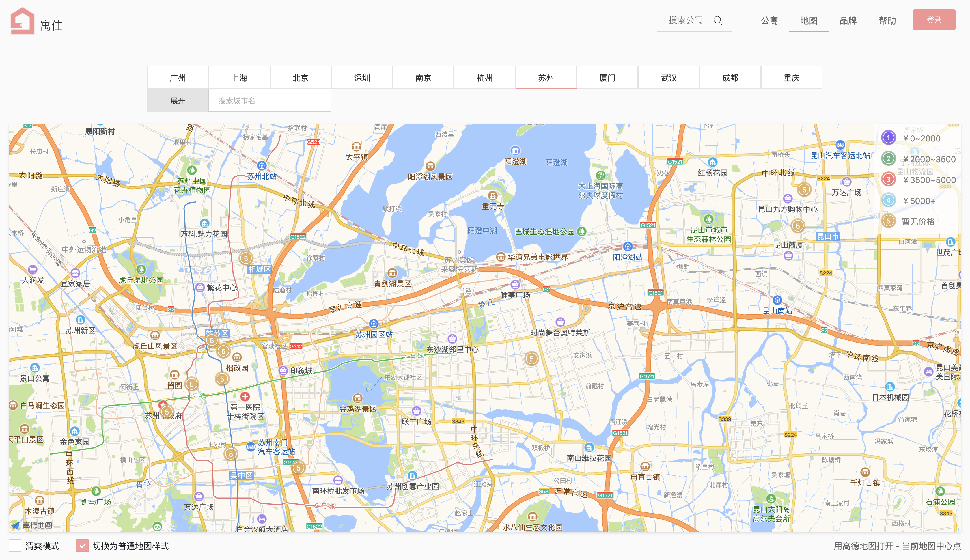Click the 寓住 house logo icon
970x560 pixels.
click(22, 21)
